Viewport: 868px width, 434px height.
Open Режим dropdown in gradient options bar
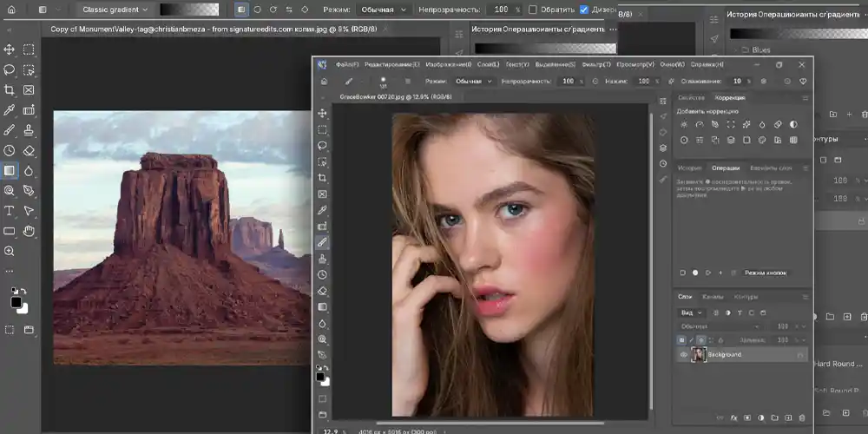coord(383,10)
